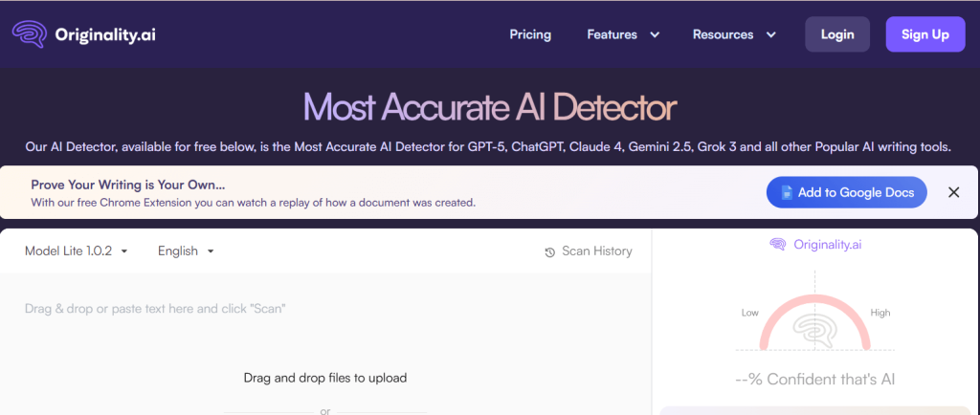Click the Scan History clock icon

point(550,252)
